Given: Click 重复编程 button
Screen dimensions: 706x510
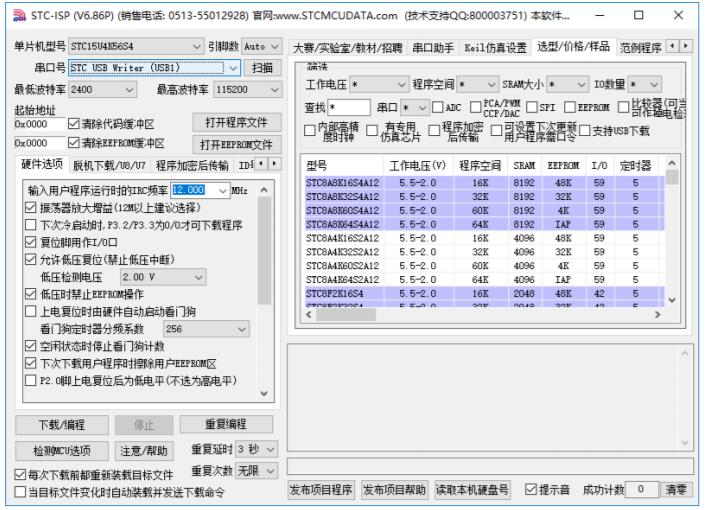Looking at the screenshot, I should 226,424.
